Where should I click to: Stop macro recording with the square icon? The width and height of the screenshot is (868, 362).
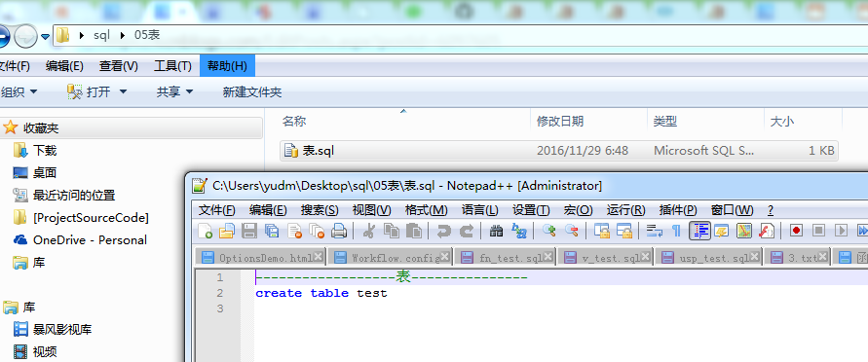pyautogui.click(x=818, y=231)
